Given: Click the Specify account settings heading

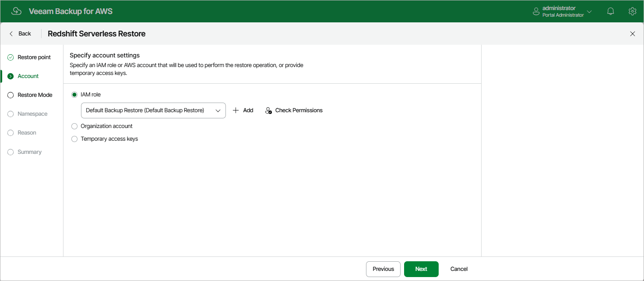Looking at the screenshot, I should 105,56.
